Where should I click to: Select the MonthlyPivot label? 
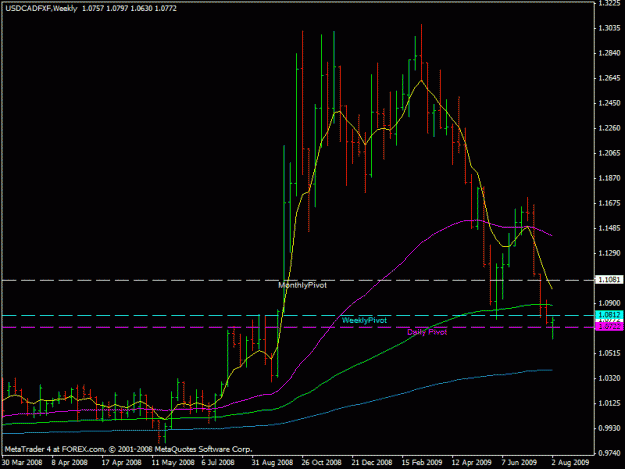(x=303, y=285)
